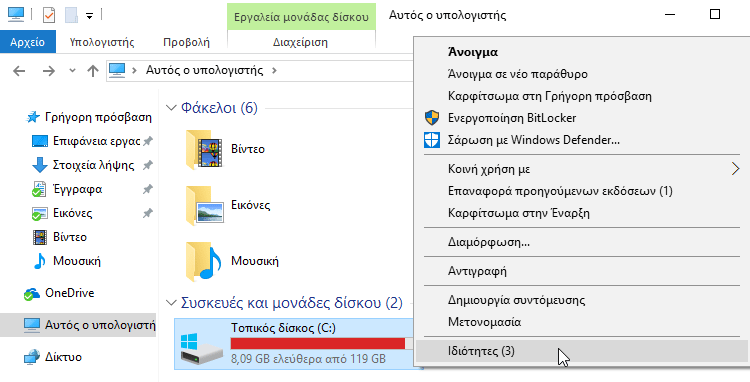750x382 pixels.
Task: Collapse the Συσκευές και μονάδες δίσκου group
Action: pyautogui.click(x=171, y=303)
